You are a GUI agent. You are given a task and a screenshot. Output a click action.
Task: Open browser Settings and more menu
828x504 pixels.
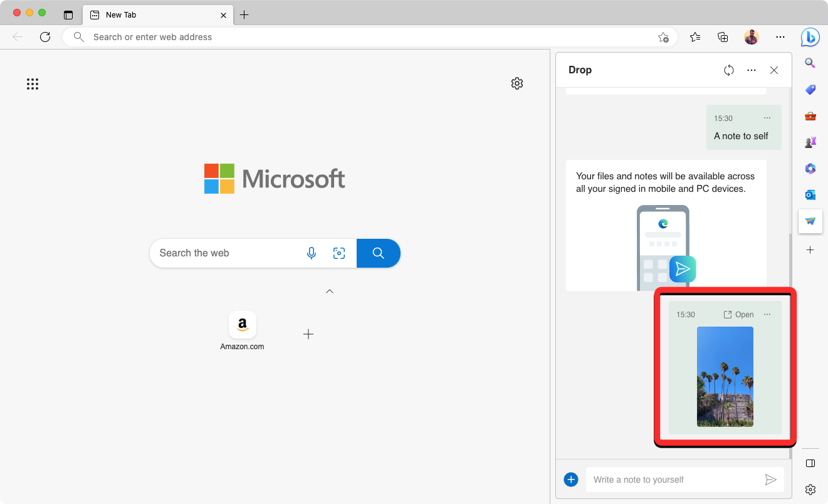pyautogui.click(x=780, y=38)
